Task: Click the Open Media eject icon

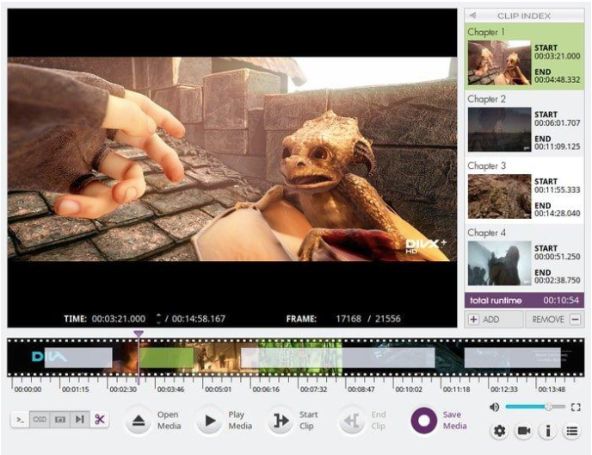Action: (139, 420)
